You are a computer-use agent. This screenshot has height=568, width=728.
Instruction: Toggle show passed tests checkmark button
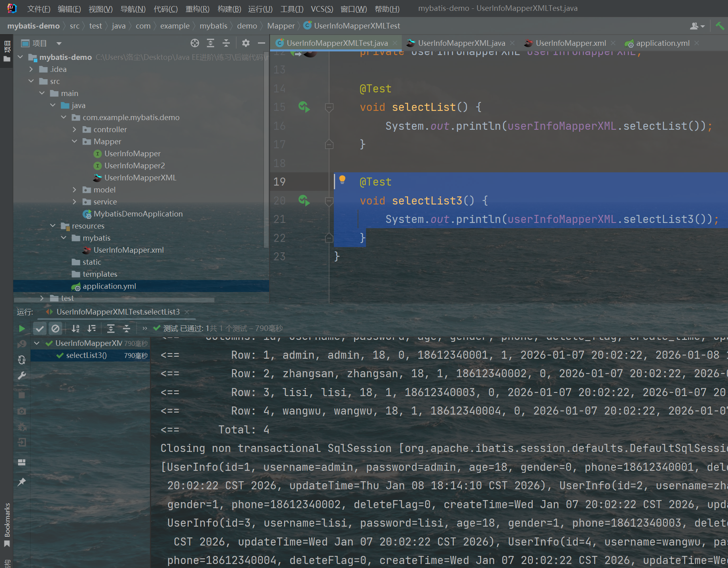39,329
